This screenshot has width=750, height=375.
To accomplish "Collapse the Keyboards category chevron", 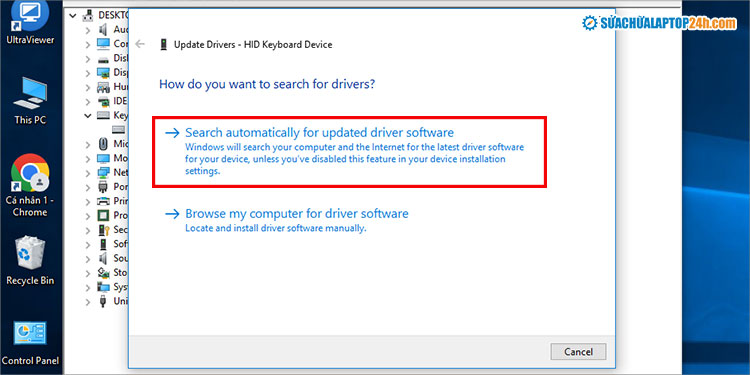I will tap(88, 115).
